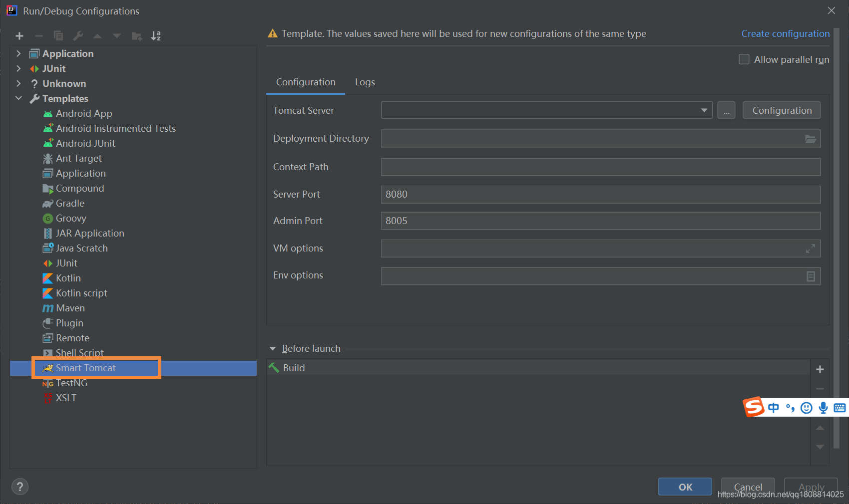
Task: Toggle Sogou punctuation mode icon
Action: (x=790, y=408)
